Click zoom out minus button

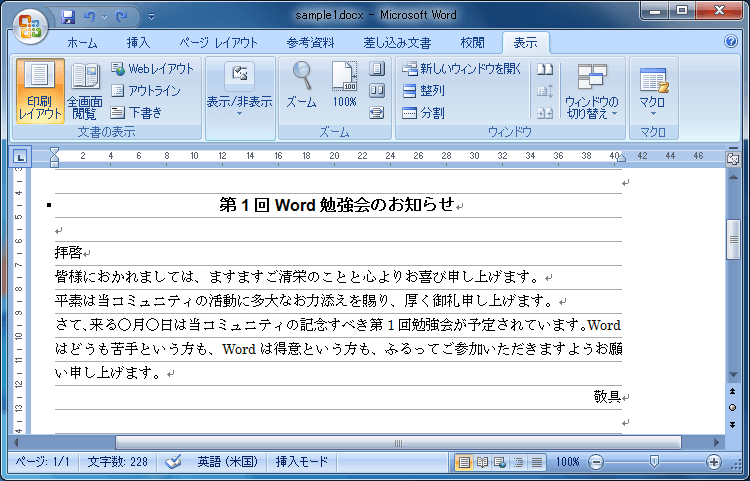point(596,462)
